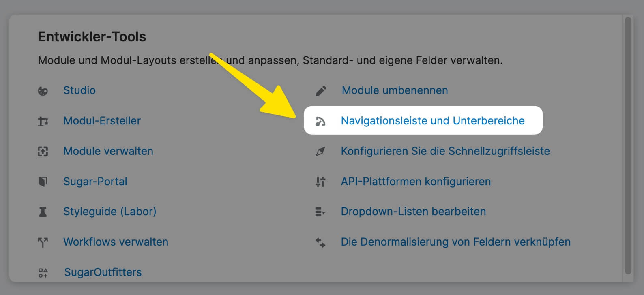This screenshot has width=644, height=295.
Task: Open Navigationsleiste und Unterbereiche link
Action: click(432, 121)
